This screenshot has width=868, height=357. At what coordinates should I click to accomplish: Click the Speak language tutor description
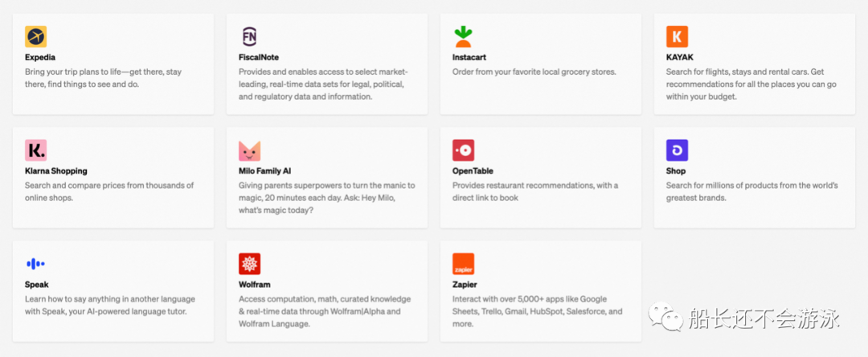click(110, 305)
